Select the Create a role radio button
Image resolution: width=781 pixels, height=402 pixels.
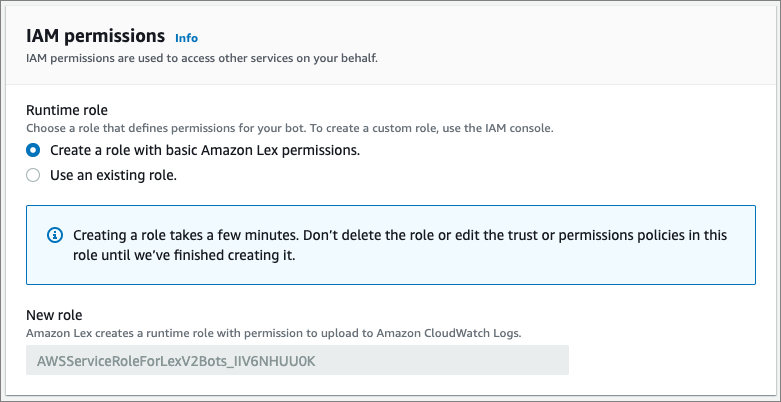pos(33,151)
